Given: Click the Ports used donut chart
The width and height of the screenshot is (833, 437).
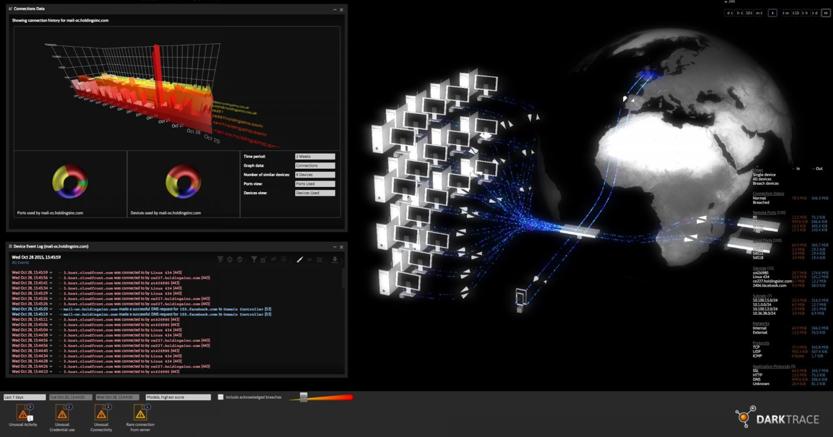Looking at the screenshot, I should (70, 181).
